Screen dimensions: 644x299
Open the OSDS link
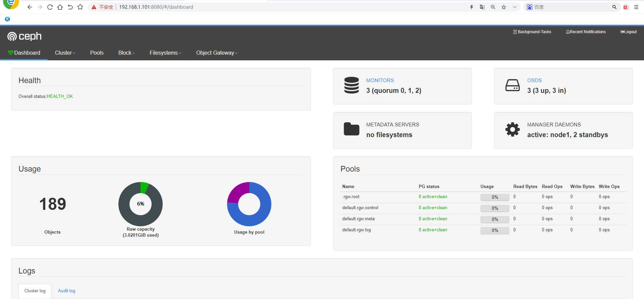[534, 80]
